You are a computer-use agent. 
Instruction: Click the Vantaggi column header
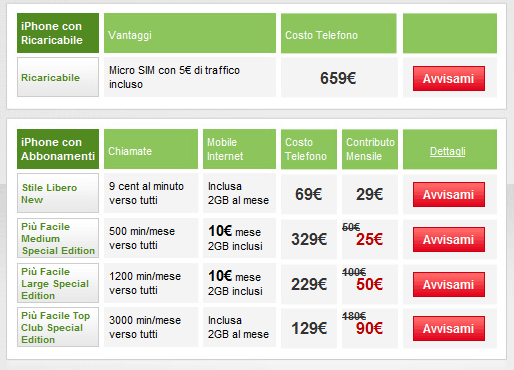[x=190, y=33]
